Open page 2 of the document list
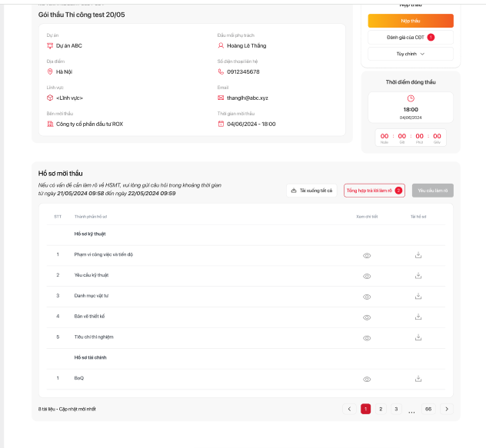Viewport: 486px width, 448px height. (381, 409)
